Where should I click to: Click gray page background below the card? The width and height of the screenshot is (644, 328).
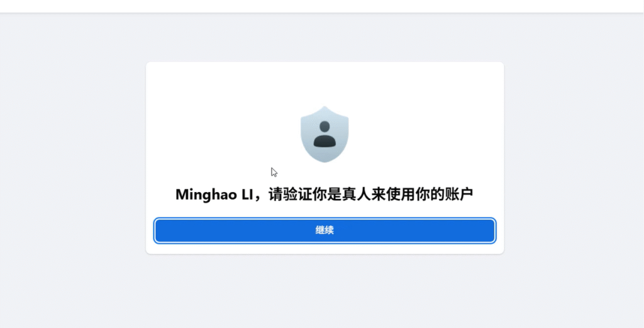tap(325, 291)
